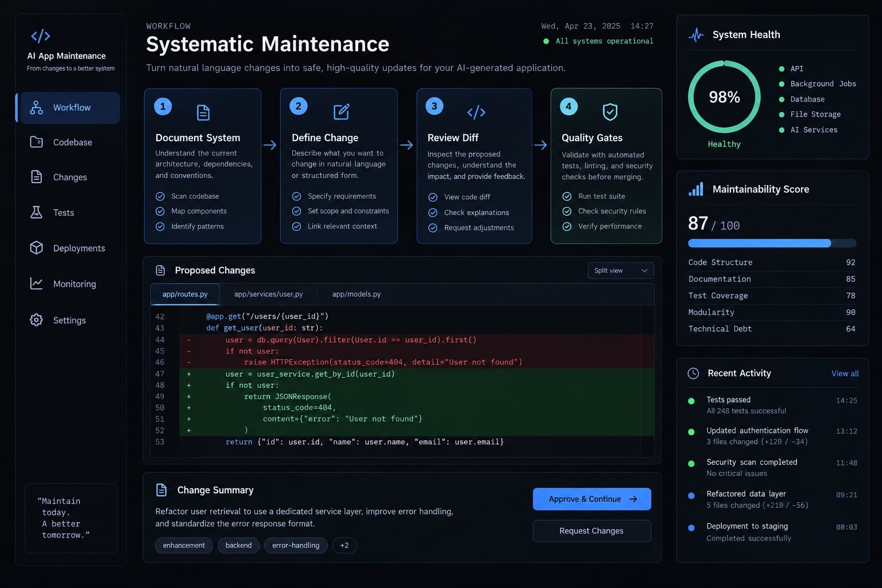
Task: Click the Change Summary document icon
Action: (x=161, y=490)
